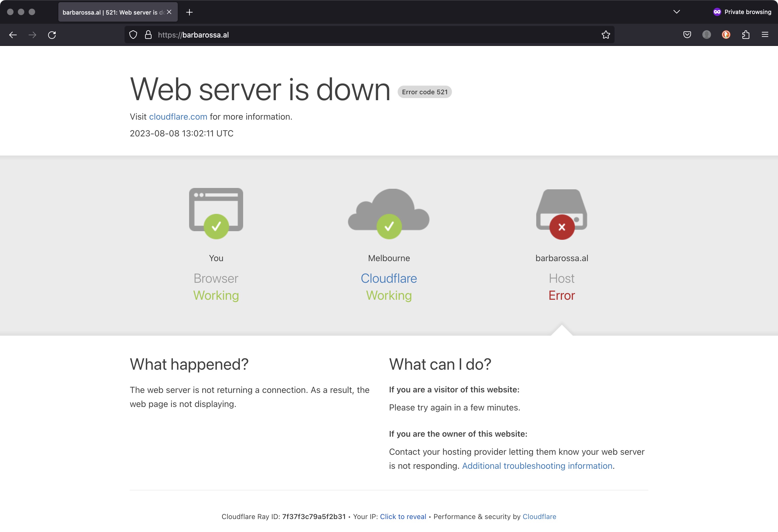Click the account profile avatar icon
This screenshot has width=778, height=532.
(x=706, y=35)
